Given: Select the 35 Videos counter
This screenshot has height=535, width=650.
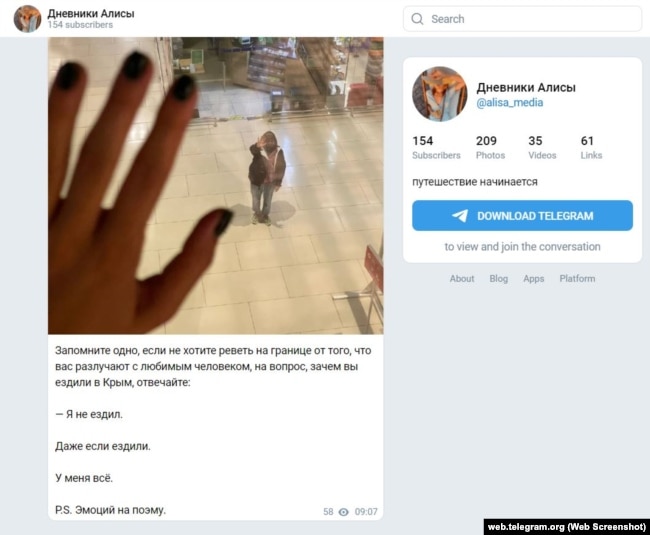Looking at the screenshot, I should [542, 148].
